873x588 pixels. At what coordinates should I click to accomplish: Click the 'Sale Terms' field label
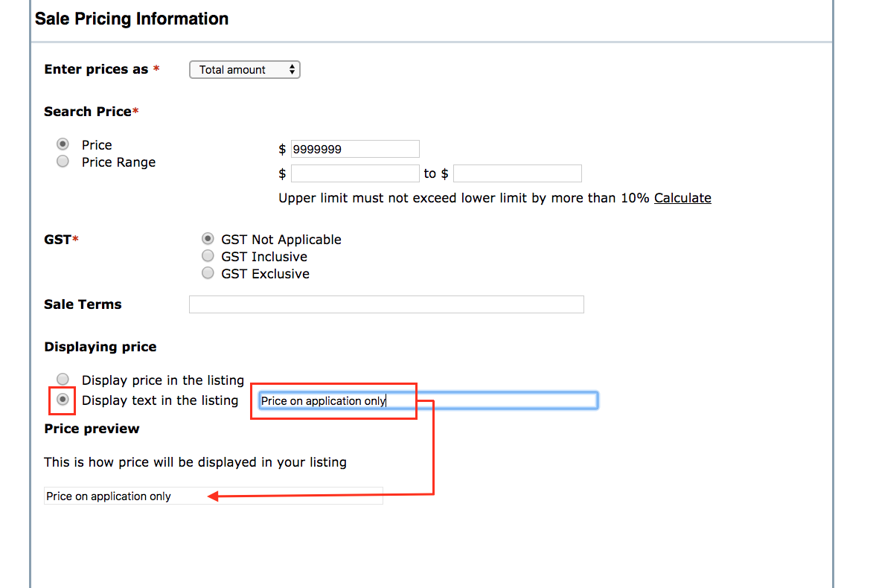pyautogui.click(x=83, y=304)
